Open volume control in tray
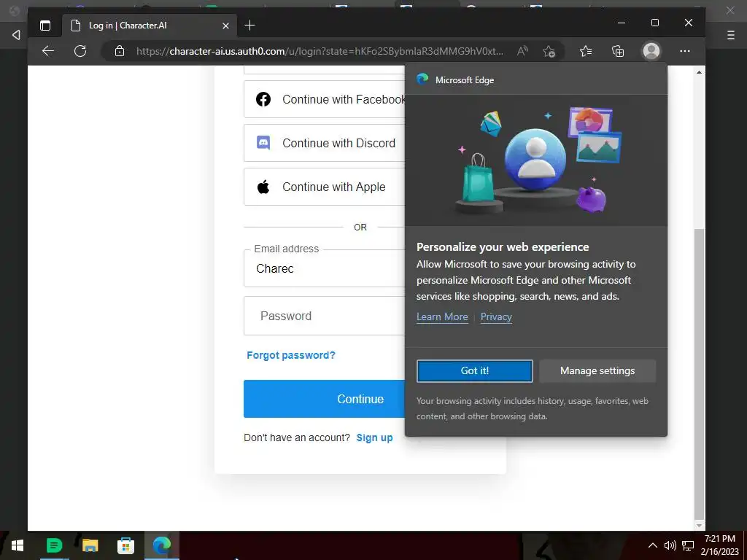Image resolution: width=747 pixels, height=560 pixels. (x=670, y=545)
